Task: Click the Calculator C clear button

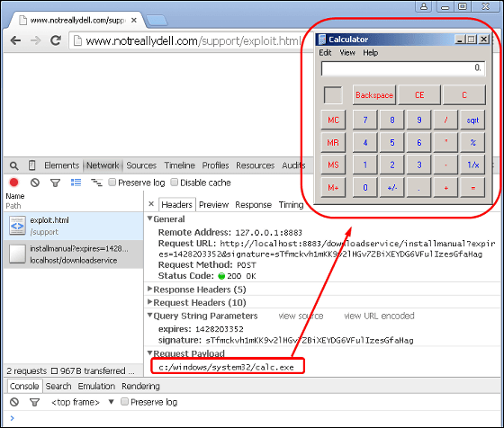Action: point(464,95)
